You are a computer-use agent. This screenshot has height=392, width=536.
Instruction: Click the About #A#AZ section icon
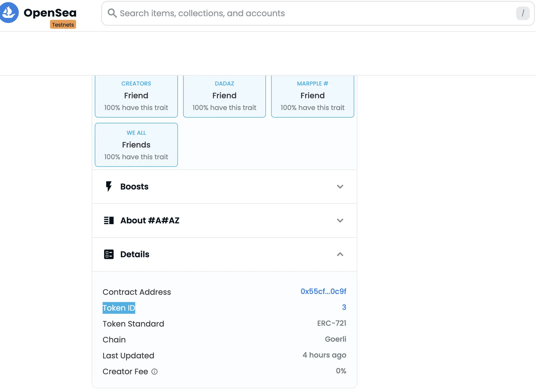coord(109,220)
